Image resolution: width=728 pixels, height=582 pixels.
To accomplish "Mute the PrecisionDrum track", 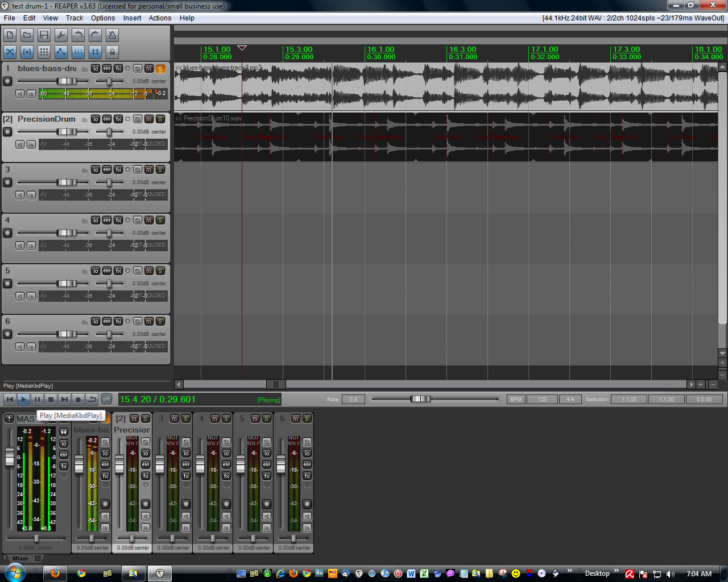I will click(x=149, y=119).
